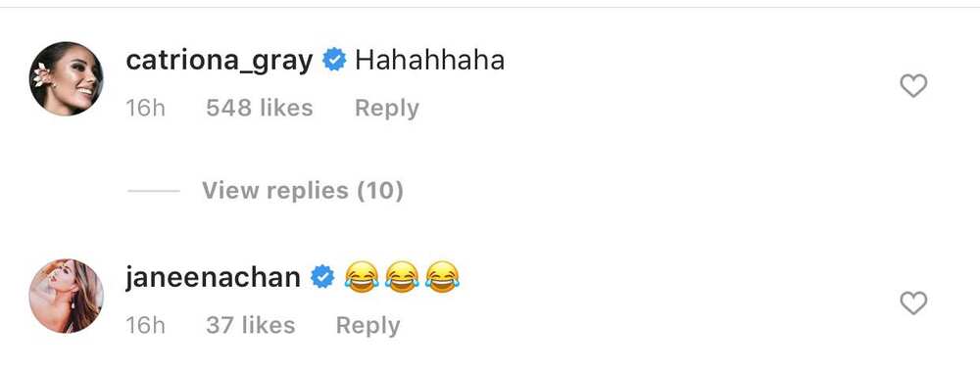Click the first laughing-tears emoji
The width and height of the screenshot is (980, 371).
click(x=362, y=277)
